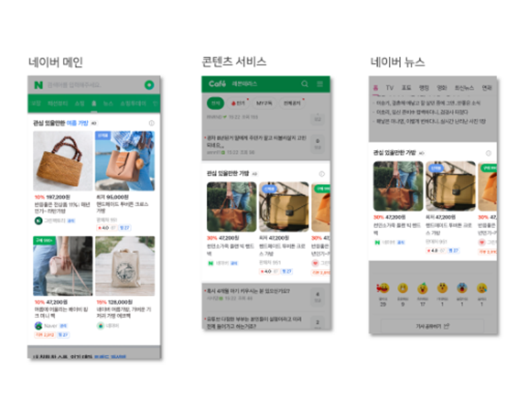The height and width of the screenshot is (407, 532).
Task: Open the brown duffel bag image in Café ad
Action: click(x=232, y=207)
